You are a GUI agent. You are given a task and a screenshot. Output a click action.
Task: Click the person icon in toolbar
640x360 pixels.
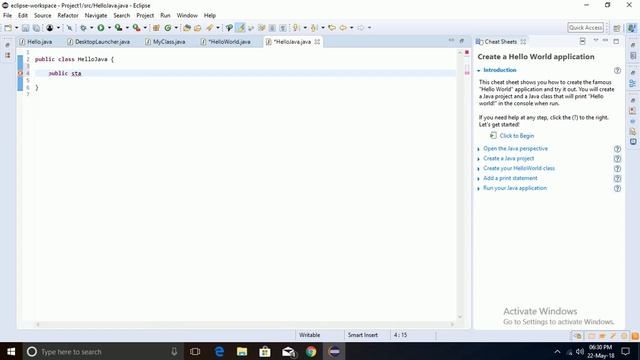click(50, 28)
